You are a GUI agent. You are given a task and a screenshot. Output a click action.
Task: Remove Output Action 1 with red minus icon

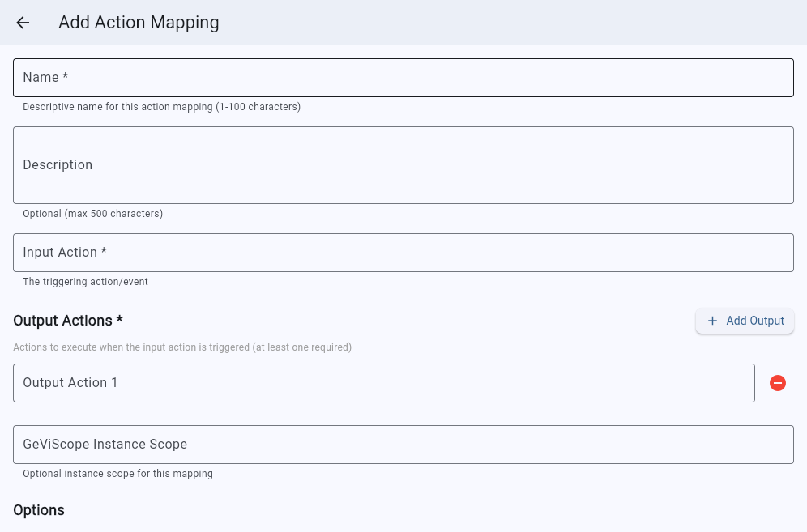pyautogui.click(x=777, y=383)
